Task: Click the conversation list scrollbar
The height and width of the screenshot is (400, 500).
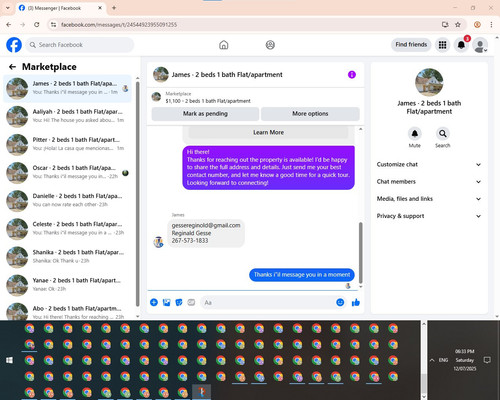Action: tap(138, 193)
